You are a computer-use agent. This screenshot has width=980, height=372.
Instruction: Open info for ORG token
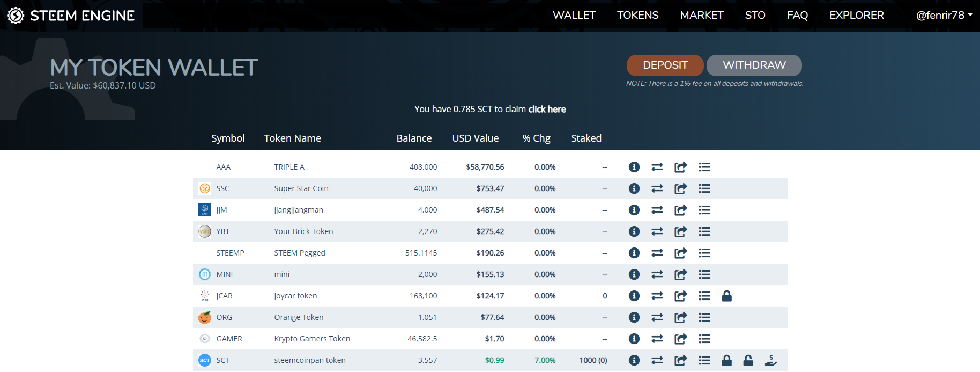point(634,317)
